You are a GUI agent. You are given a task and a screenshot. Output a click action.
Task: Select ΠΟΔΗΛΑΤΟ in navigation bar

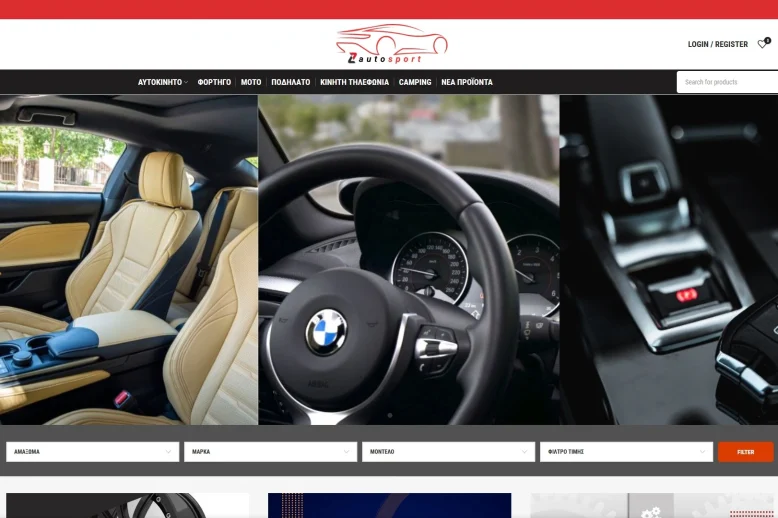click(x=291, y=82)
